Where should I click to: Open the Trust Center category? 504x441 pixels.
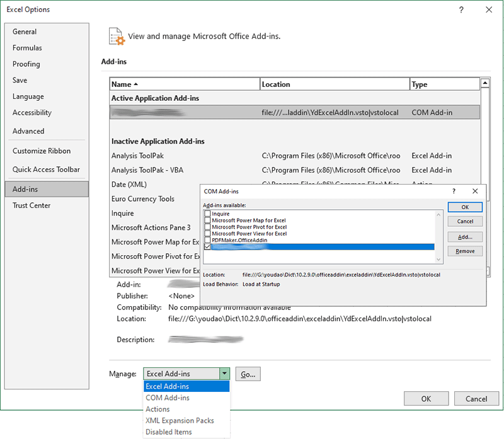31,205
